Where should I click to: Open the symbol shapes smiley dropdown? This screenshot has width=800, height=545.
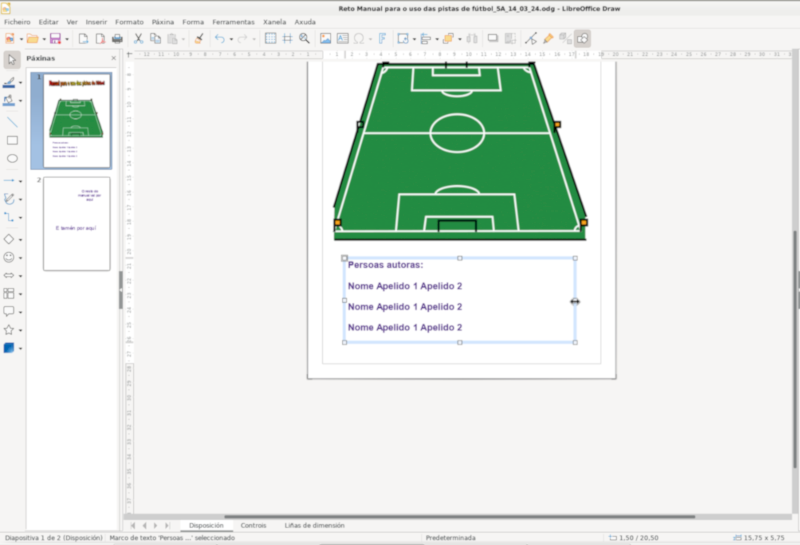pyautogui.click(x=21, y=257)
